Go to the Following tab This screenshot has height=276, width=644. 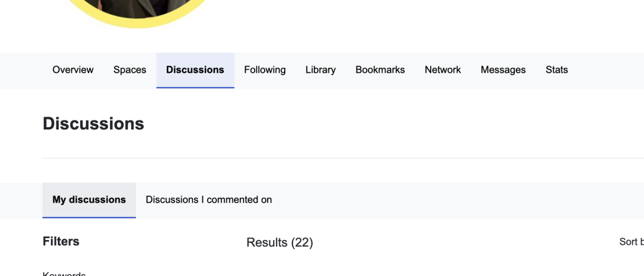coord(265,70)
